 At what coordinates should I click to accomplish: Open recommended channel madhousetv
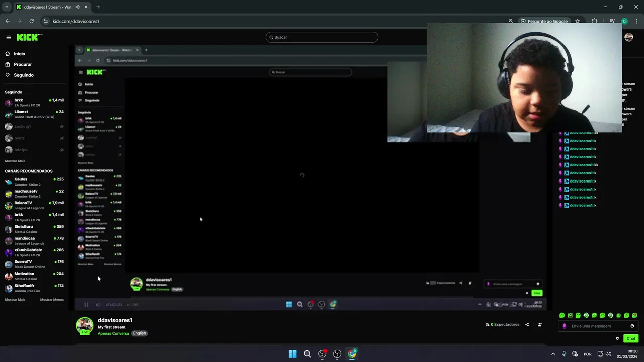(x=34, y=194)
